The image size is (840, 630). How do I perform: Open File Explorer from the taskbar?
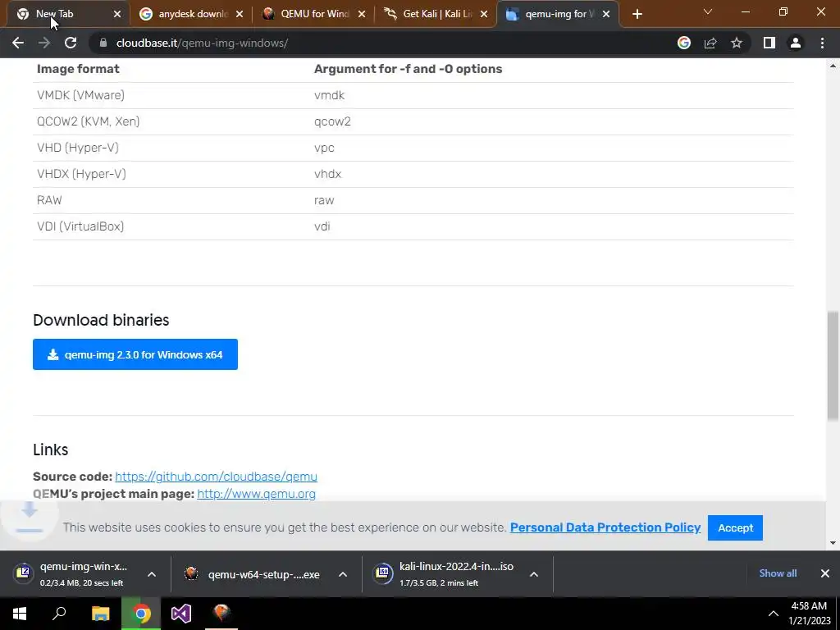tap(100, 614)
